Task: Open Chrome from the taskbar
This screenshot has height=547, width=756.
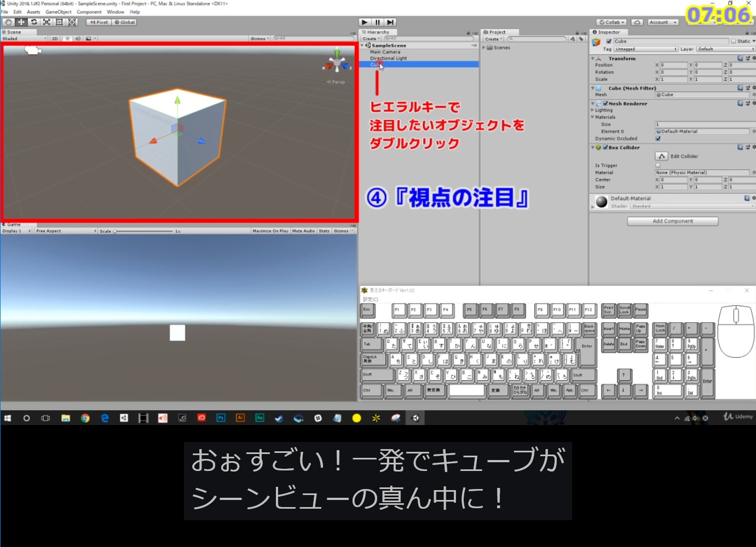Action: click(85, 418)
